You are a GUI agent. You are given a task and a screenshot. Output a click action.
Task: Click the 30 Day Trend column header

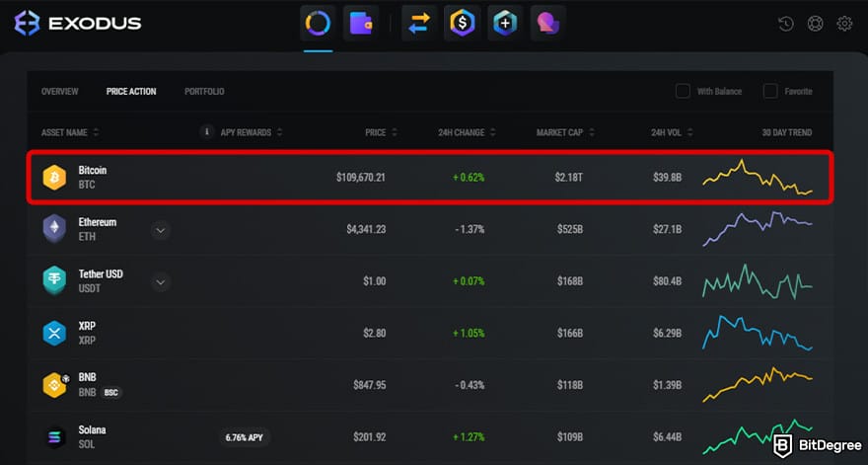(787, 132)
